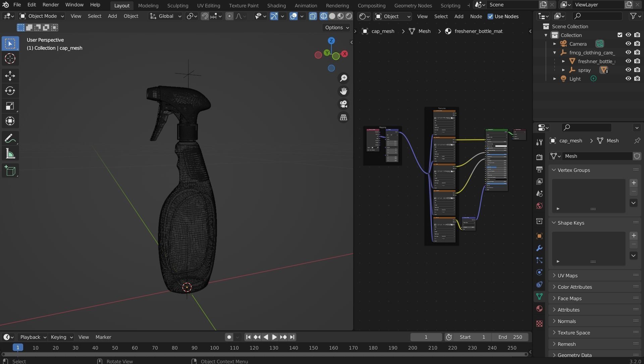
Task: Open View Layer properties tab icon
Action: pos(539,181)
